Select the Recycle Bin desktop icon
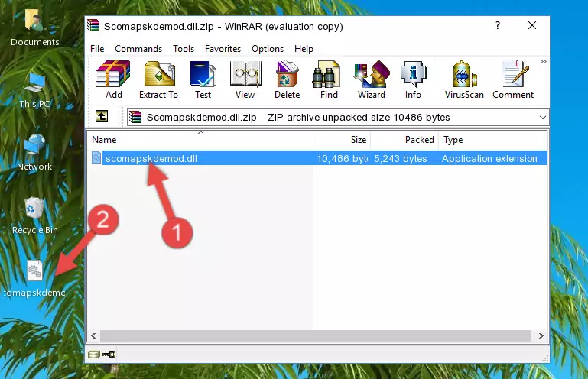The image size is (588, 379). 35,215
